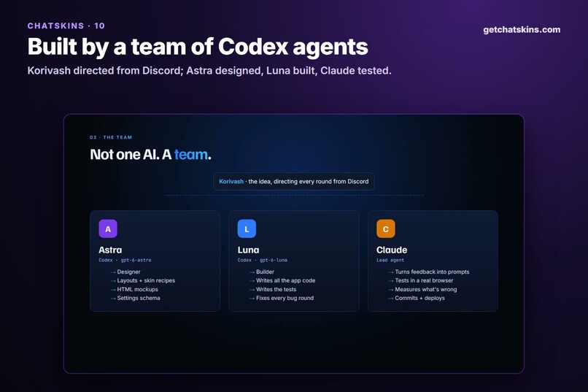Image resolution: width=588 pixels, height=392 pixels.
Task: Click the "Fixes every bug round" bullet
Action: pyautogui.click(x=285, y=299)
